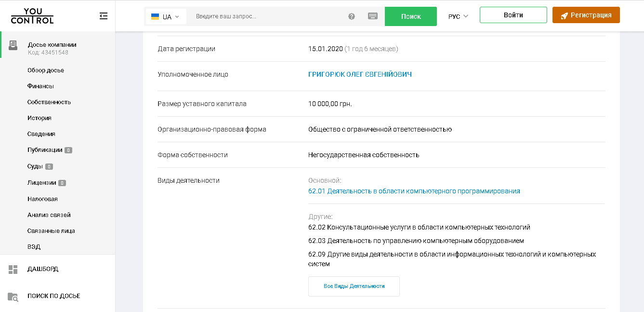Click the dashboard grid icon
This screenshot has height=312, width=644.
[13, 269]
